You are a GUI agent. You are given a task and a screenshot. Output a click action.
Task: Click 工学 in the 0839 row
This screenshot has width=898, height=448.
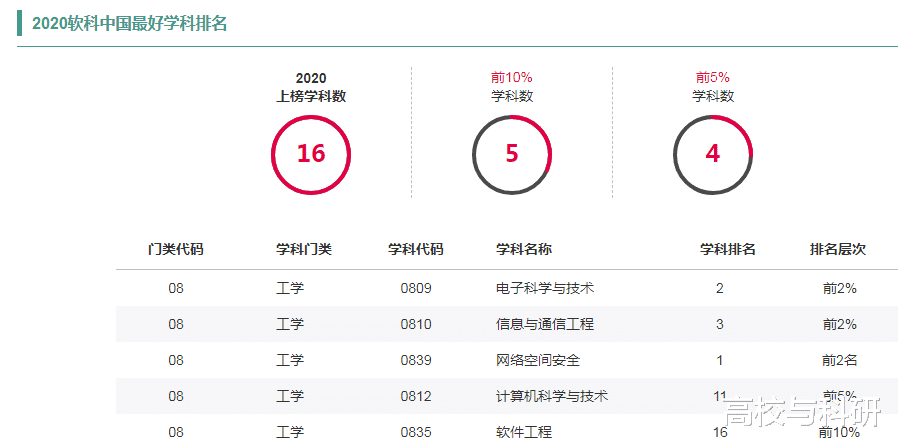[x=290, y=360]
